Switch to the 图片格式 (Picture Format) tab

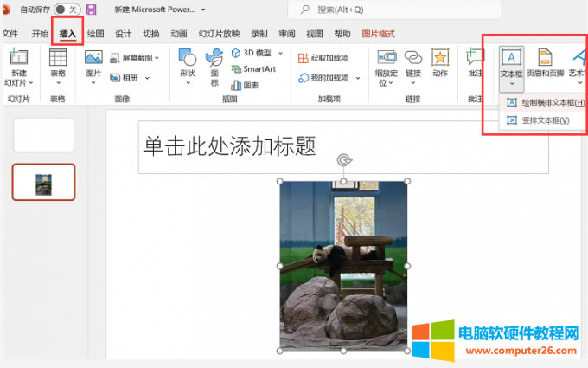click(x=378, y=34)
